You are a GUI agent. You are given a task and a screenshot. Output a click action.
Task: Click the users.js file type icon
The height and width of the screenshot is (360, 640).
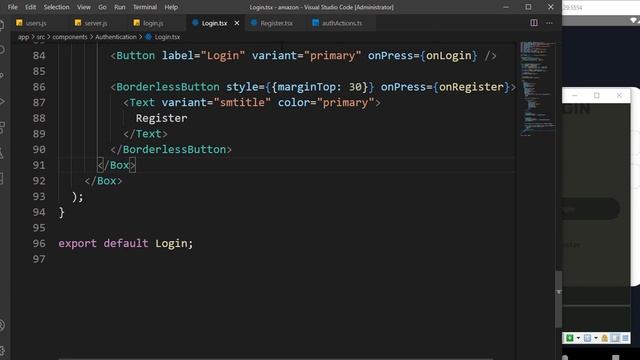tap(19, 23)
